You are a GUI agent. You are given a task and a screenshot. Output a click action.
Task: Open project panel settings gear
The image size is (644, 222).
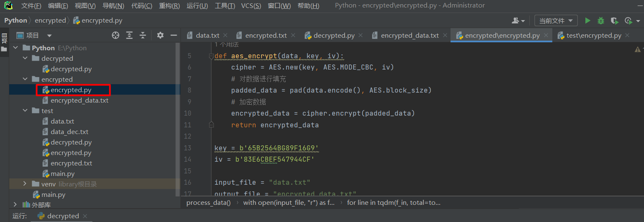pyautogui.click(x=160, y=35)
